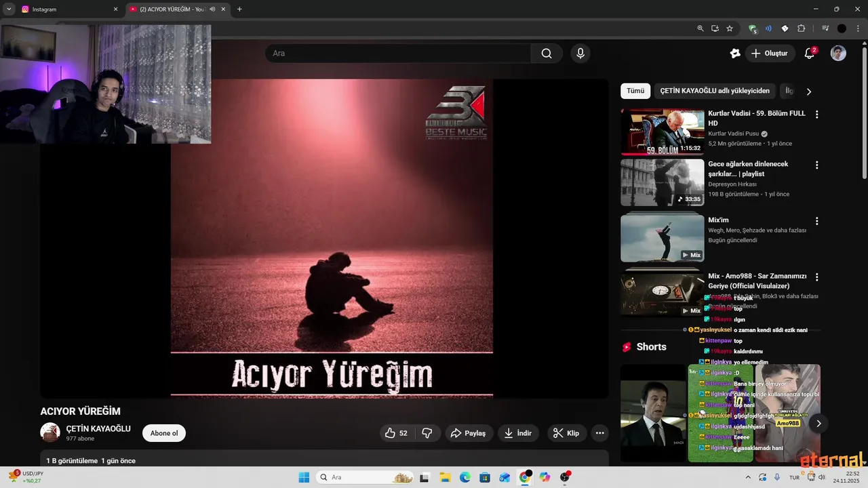Launch Microsoft Edge from the taskbar
Image resolution: width=868 pixels, height=488 pixels.
(x=465, y=477)
